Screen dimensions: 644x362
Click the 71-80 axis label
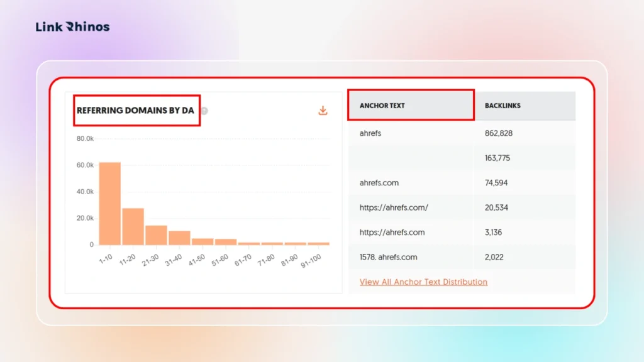266,260
